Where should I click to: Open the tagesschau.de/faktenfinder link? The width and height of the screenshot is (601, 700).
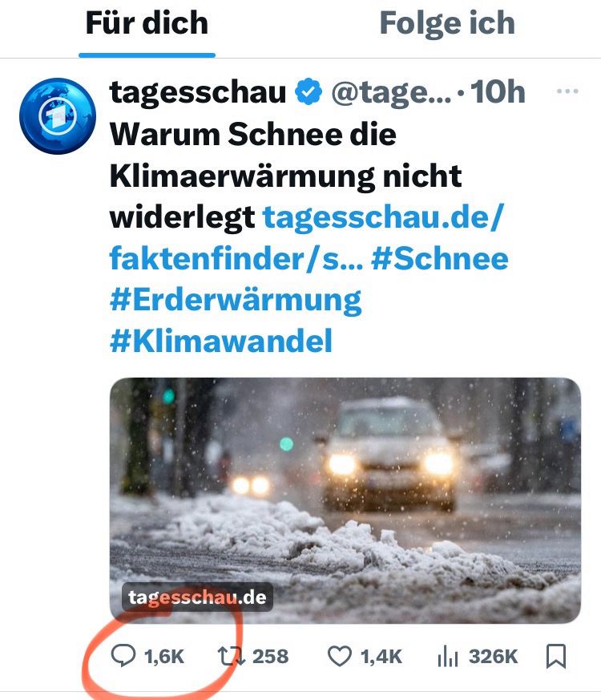(307, 238)
